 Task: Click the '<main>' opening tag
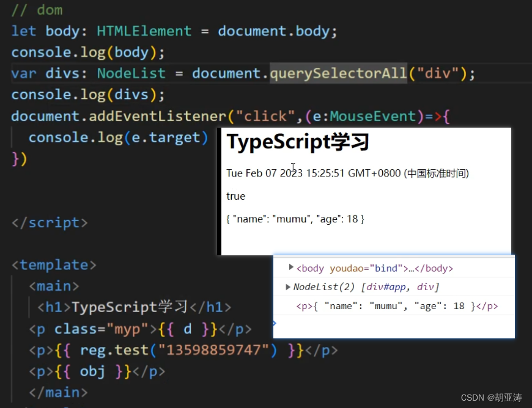coord(54,286)
